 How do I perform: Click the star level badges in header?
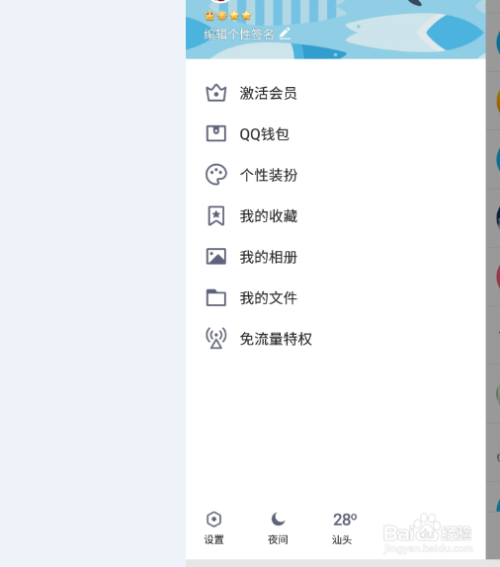click(228, 16)
